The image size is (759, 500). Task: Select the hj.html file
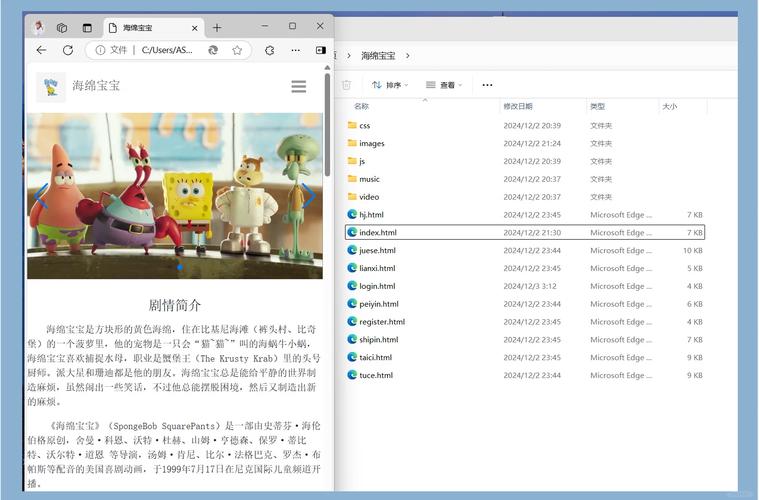pyautogui.click(x=525, y=214)
